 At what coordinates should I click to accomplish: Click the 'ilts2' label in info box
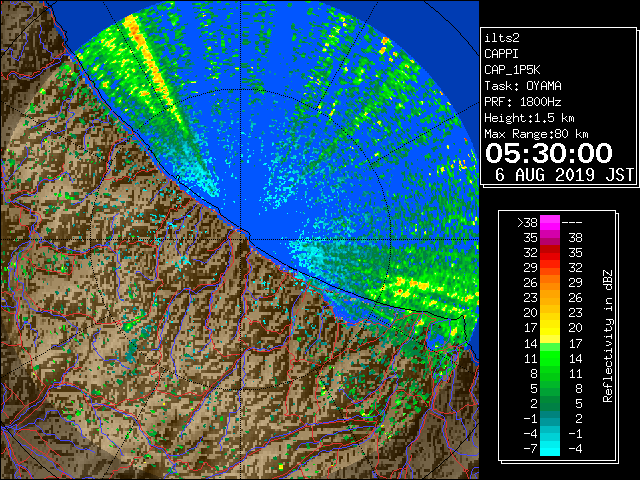(502, 38)
